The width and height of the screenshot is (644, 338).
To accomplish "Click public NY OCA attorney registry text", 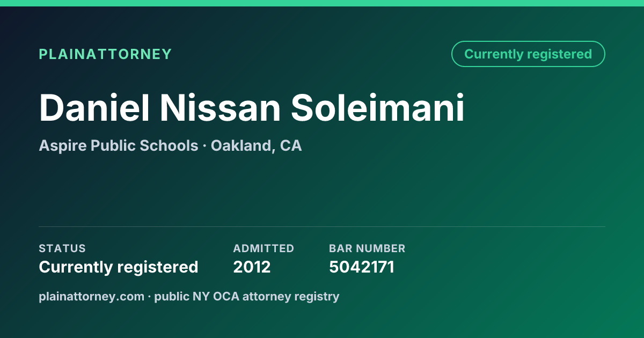I will pyautogui.click(x=247, y=296).
